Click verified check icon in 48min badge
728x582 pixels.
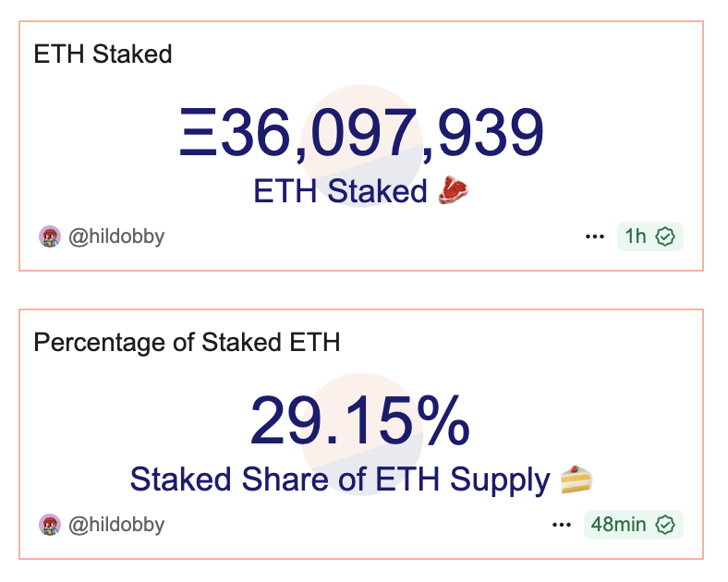coord(665,525)
